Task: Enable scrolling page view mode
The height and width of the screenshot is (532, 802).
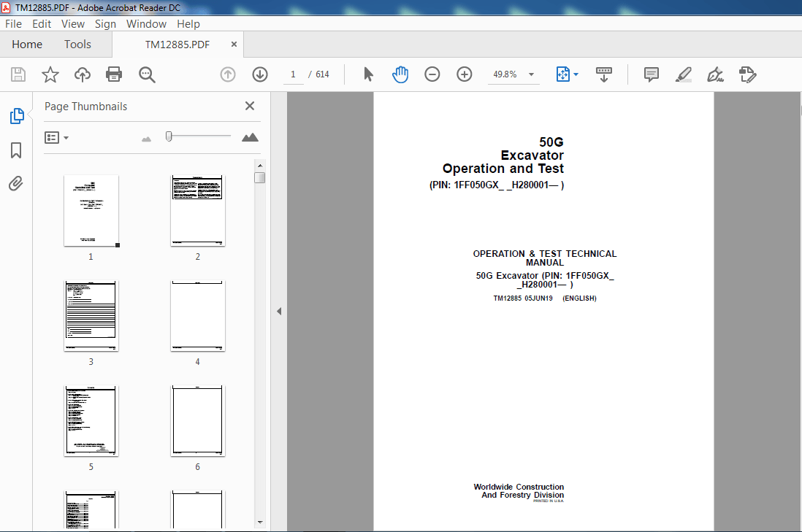Action: coord(603,74)
